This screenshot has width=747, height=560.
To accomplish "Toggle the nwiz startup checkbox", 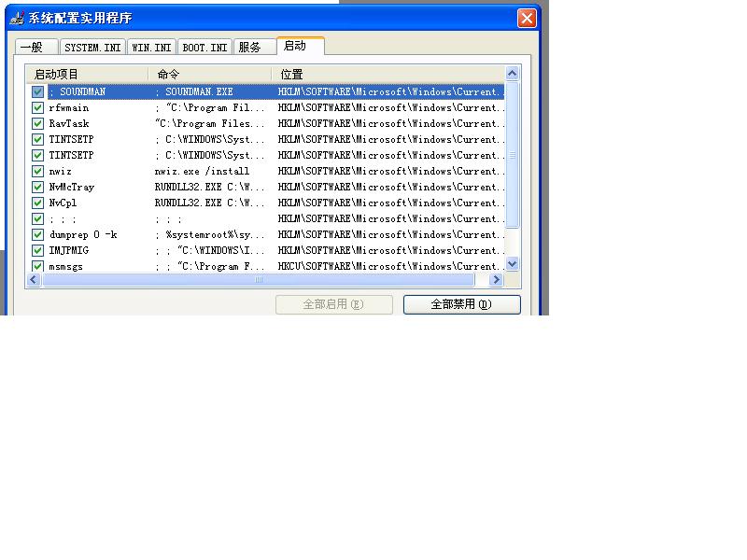I will point(37,172).
